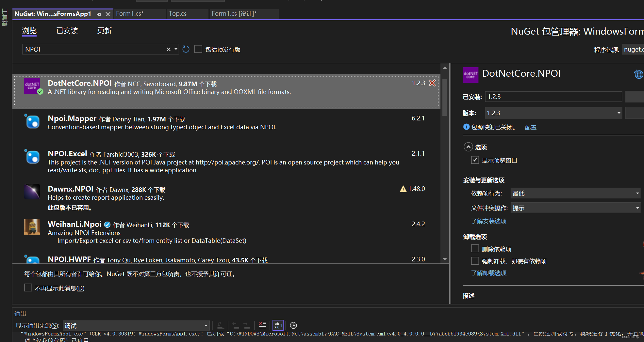Image resolution: width=644 pixels, height=342 pixels.
Task: Uninstall DotNetCore.NPOI via the red X
Action: tap(432, 83)
